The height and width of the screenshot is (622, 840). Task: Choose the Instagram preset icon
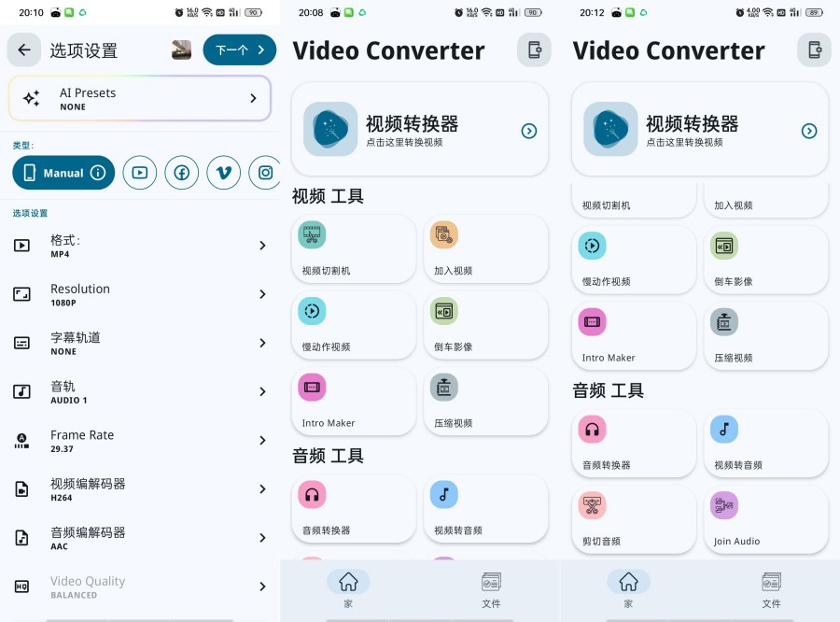265,173
